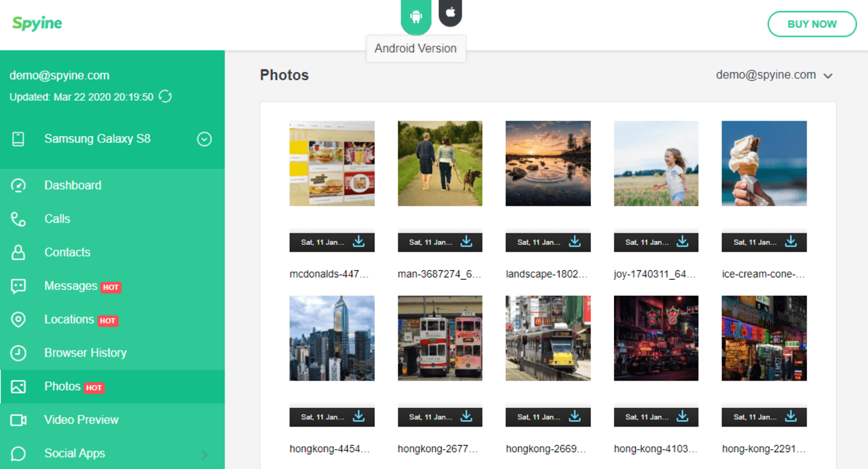Click the BUY NOW button
This screenshot has height=469, width=868.
click(812, 24)
